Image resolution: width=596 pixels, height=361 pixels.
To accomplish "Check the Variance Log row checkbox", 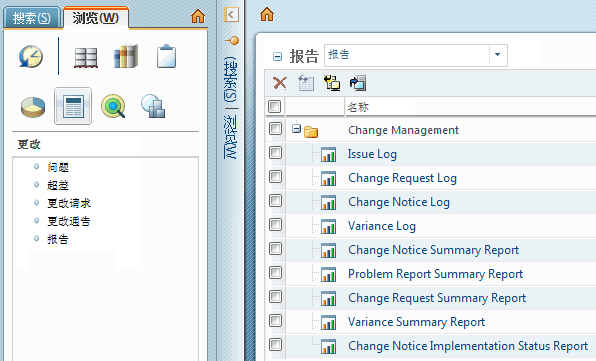I will pyautogui.click(x=276, y=225).
